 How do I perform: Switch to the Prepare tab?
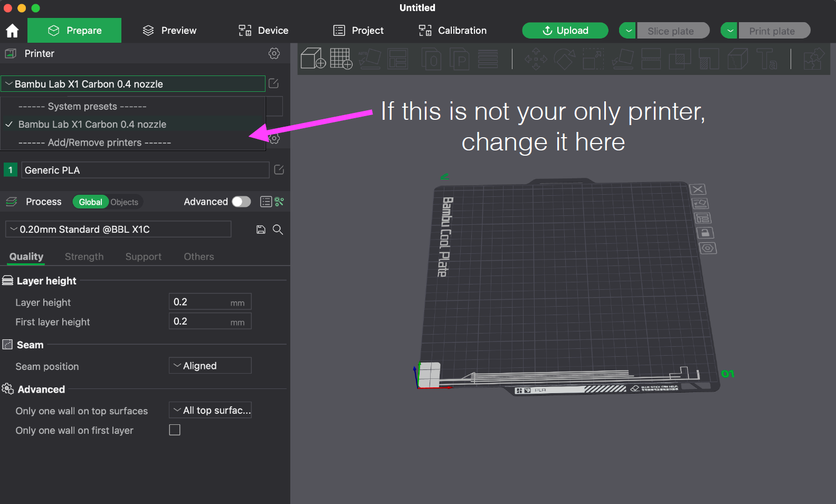click(x=74, y=31)
